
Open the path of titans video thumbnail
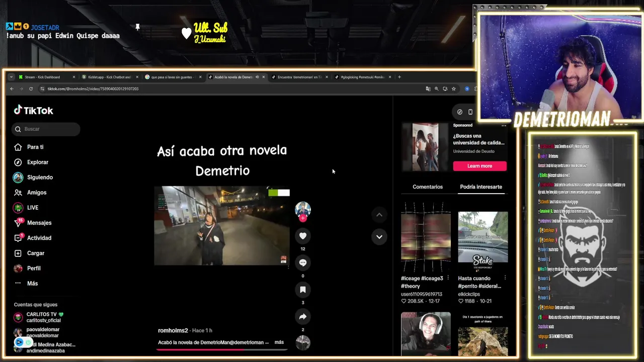483,335
